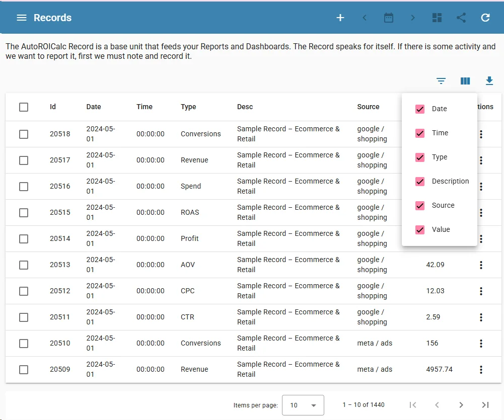
Task: Open the records filter panel
Action: point(441,80)
